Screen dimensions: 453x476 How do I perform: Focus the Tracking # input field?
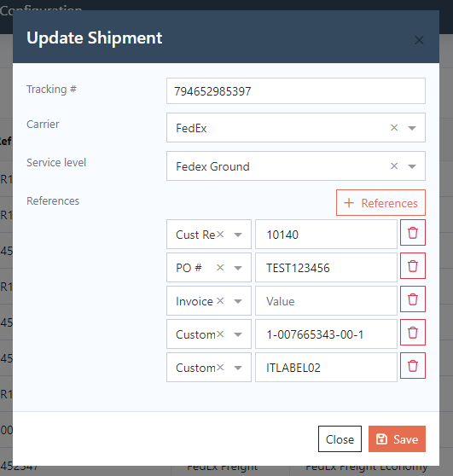296,91
